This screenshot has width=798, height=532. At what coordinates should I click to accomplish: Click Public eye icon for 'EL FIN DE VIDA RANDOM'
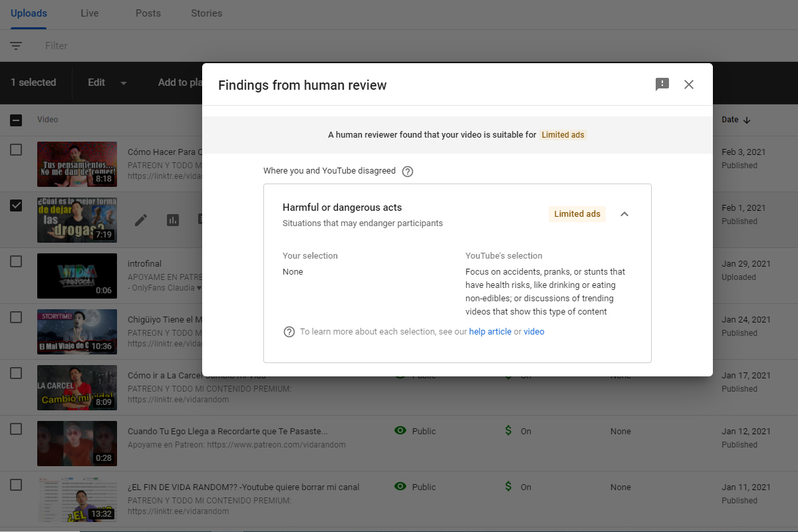(x=400, y=487)
